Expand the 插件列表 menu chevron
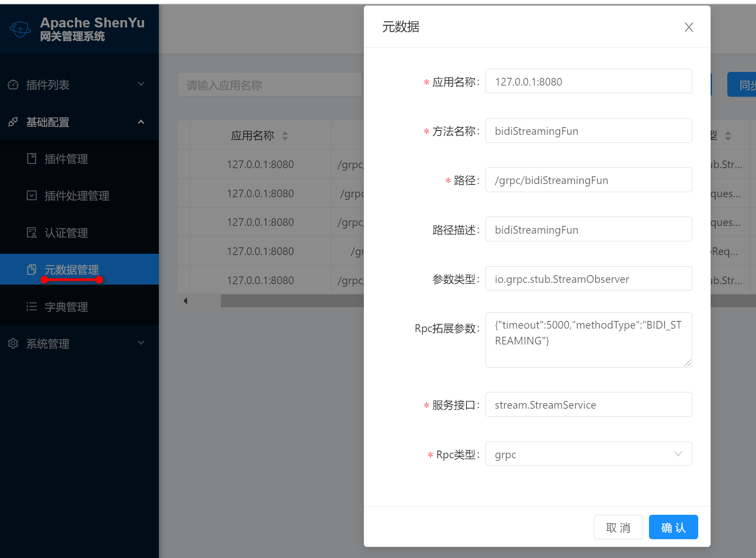The image size is (756, 558). (x=141, y=84)
